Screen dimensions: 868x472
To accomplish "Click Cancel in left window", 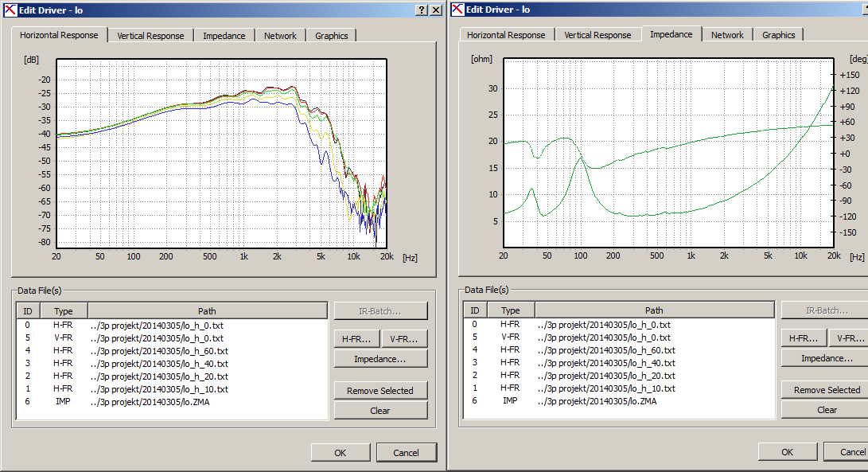I will pos(406,453).
